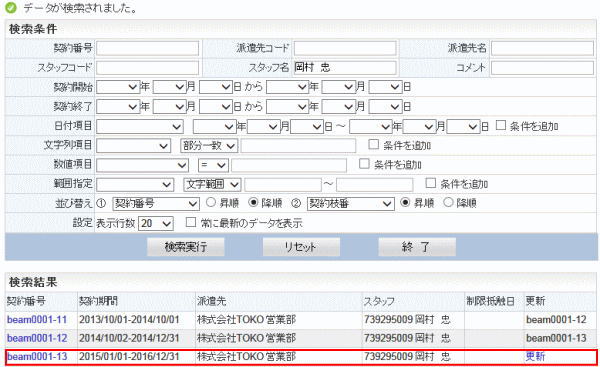Open the 契約開始 first month dropdown

coord(170,87)
